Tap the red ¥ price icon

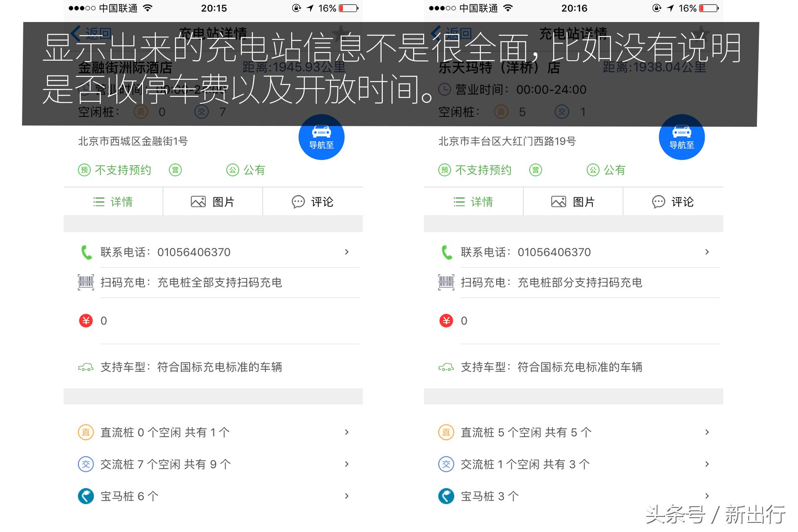pos(85,320)
